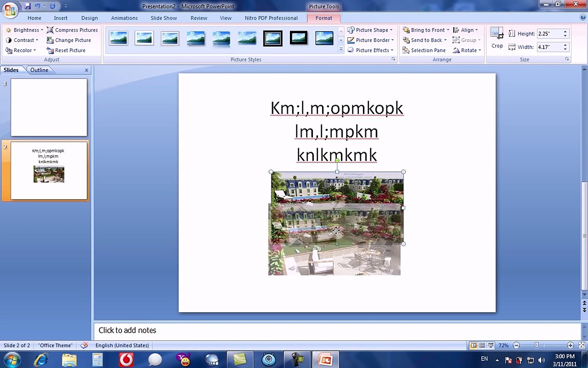
Task: Click Reset Picture
Action: (x=66, y=50)
